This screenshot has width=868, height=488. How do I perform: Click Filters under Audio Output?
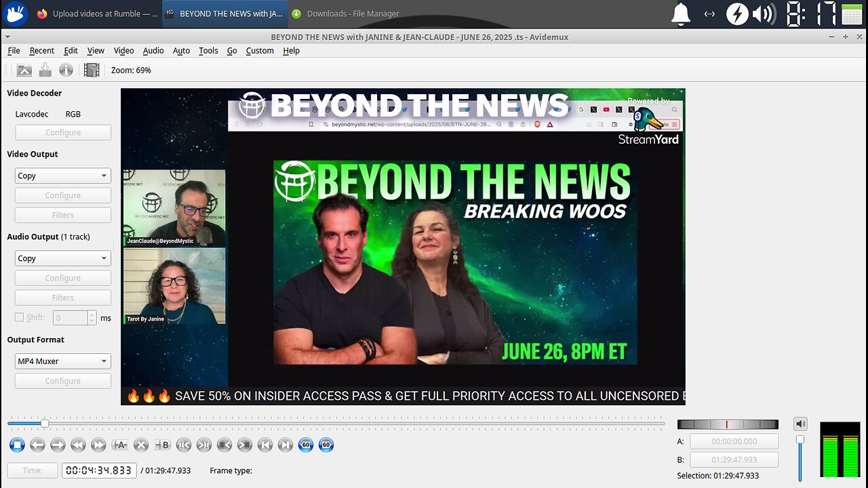(x=63, y=298)
